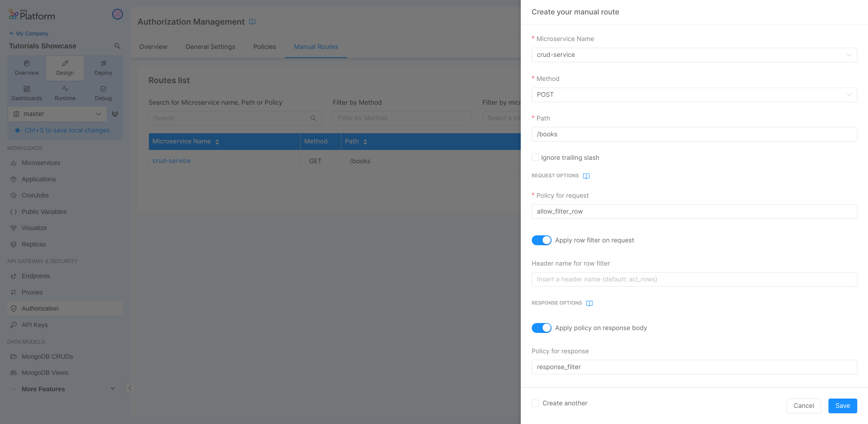868x424 pixels.
Task: Open the MongoDB CRUDs section
Action: pos(47,356)
